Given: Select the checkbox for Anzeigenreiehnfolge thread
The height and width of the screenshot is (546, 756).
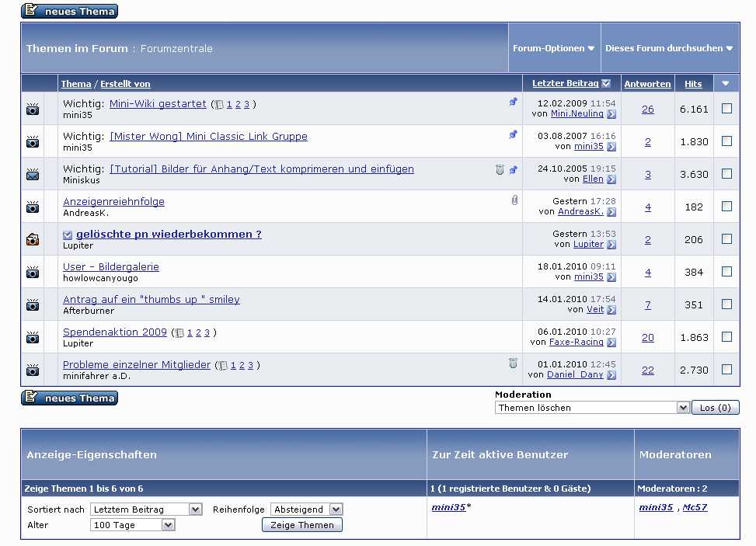Looking at the screenshot, I should pyautogui.click(x=726, y=207).
